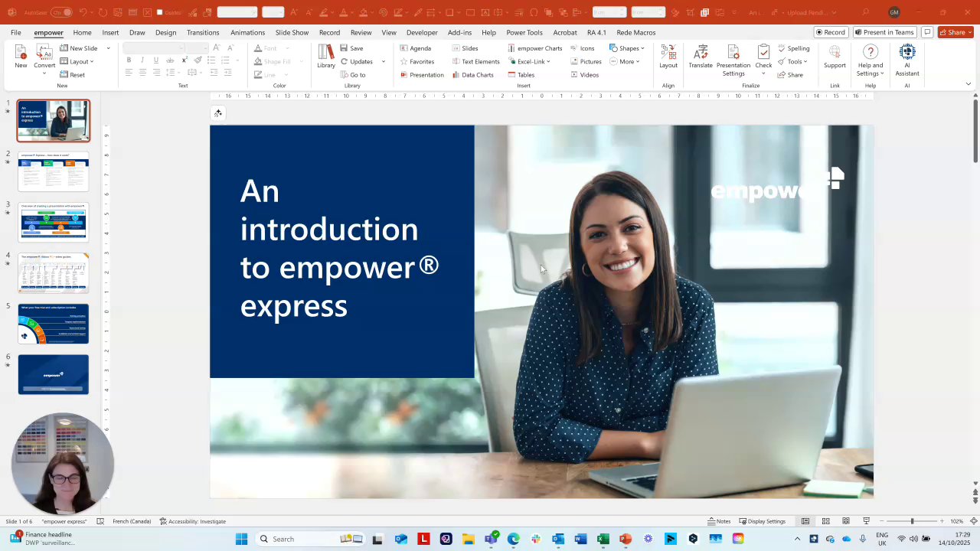
Task: Toggle the AutoSave switch
Action: click(62, 12)
